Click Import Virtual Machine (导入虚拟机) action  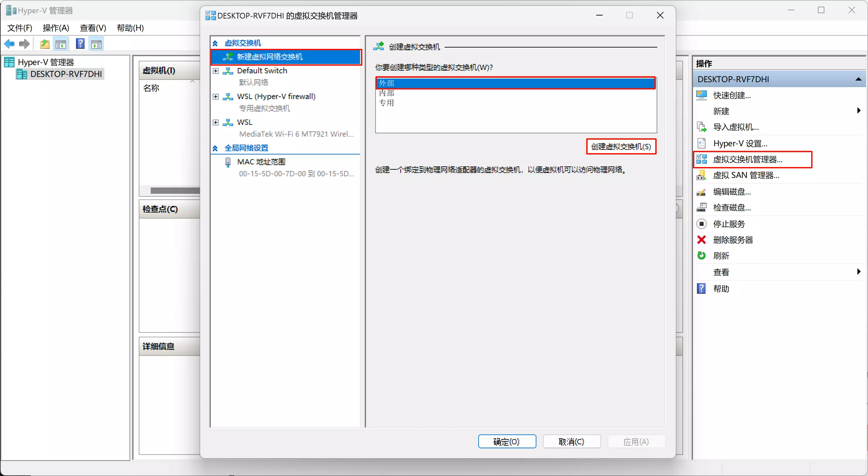736,127
